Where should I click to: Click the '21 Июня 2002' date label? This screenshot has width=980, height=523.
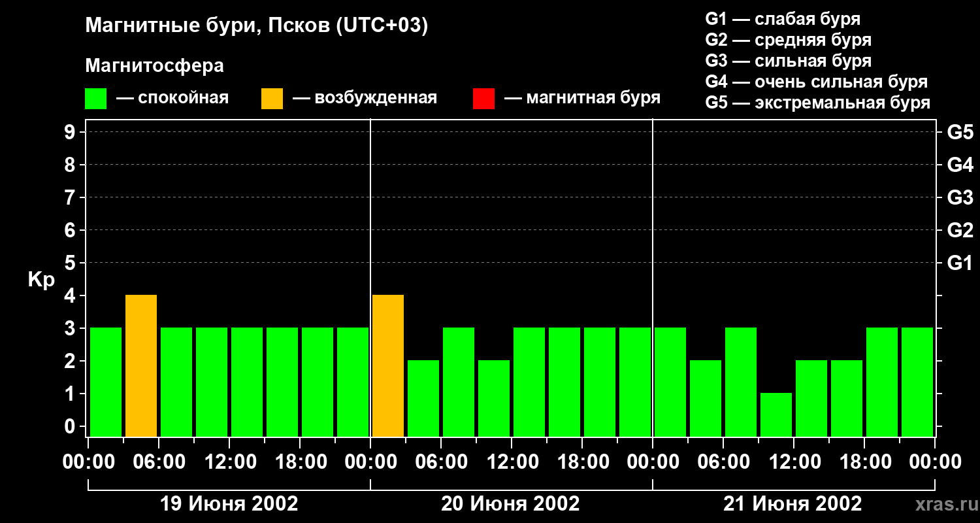[x=792, y=504]
